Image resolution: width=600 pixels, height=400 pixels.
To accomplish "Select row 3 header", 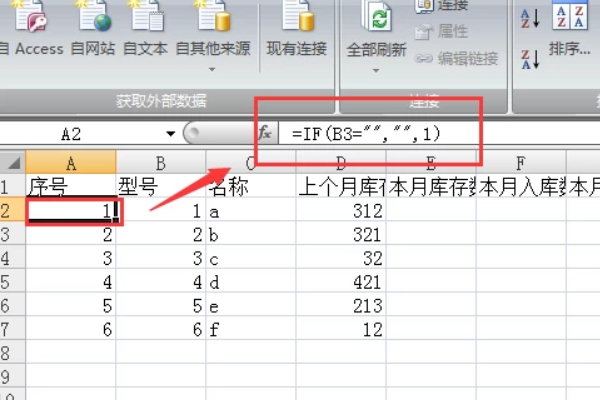I will click(12, 234).
